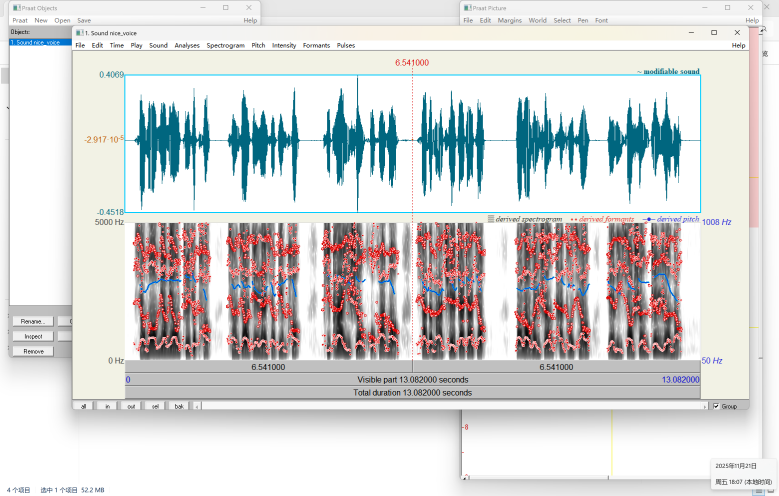
Task: Click the horizontal scrollbar track
Action: click(x=450, y=406)
